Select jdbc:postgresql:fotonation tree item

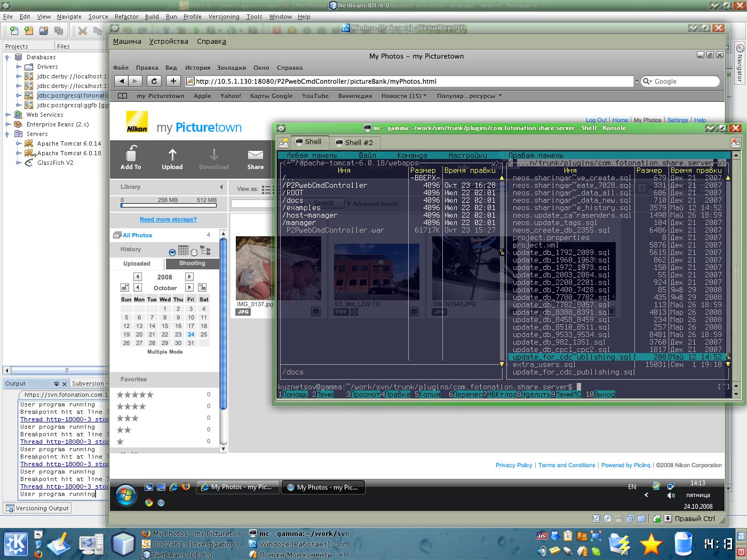click(72, 95)
